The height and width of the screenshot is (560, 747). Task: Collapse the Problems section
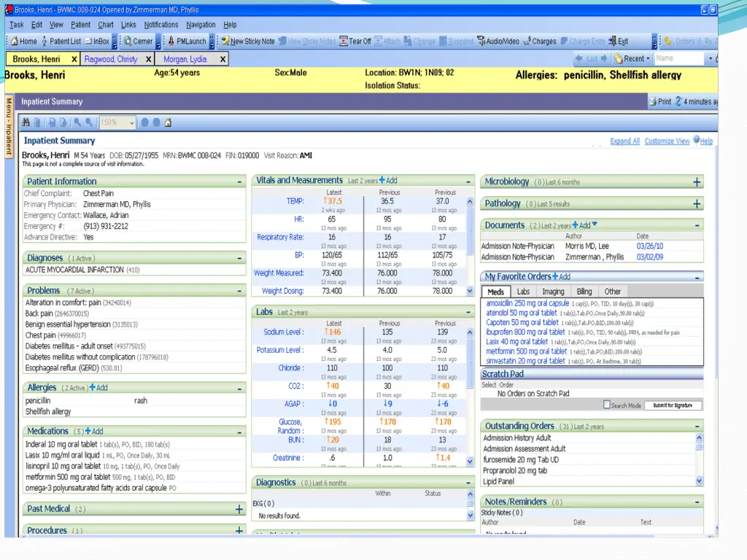239,291
